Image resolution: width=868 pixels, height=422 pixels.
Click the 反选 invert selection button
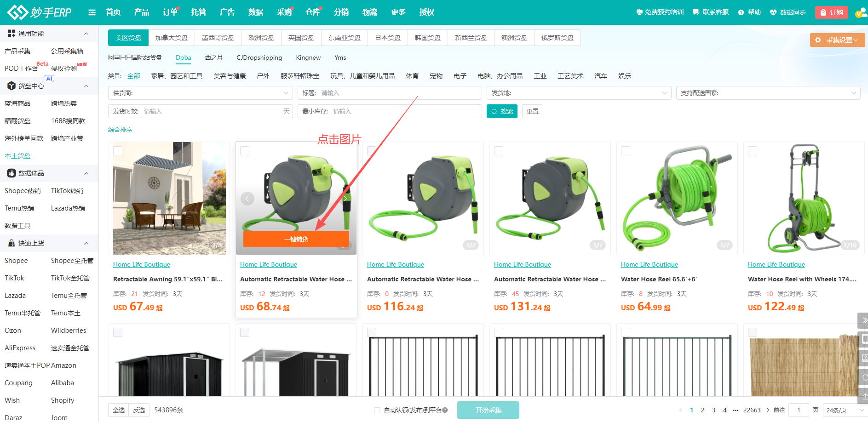click(x=139, y=410)
